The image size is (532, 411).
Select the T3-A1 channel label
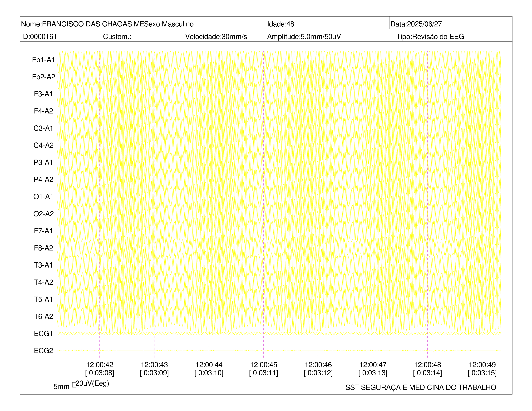pyautogui.click(x=43, y=265)
